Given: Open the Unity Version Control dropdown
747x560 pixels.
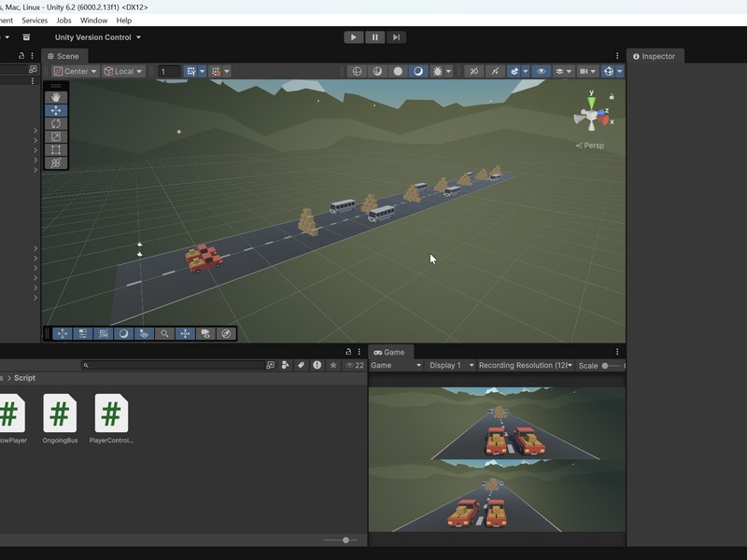Looking at the screenshot, I should 98,37.
